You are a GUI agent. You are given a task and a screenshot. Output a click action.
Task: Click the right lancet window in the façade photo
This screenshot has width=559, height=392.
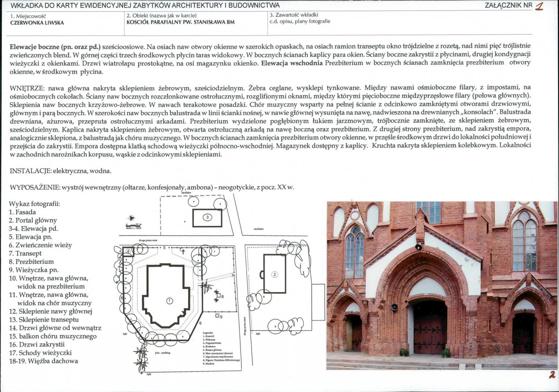point(524,242)
